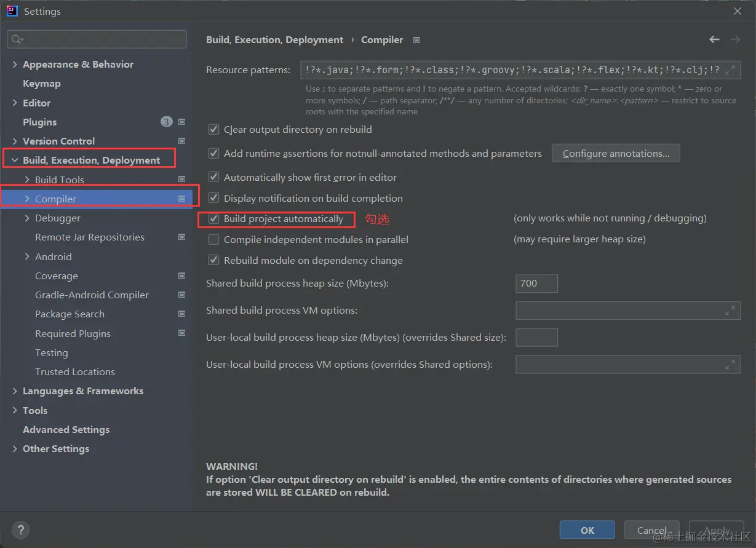
Task: Click project-level icon next to Gradle-Android Compiler
Action: (181, 295)
